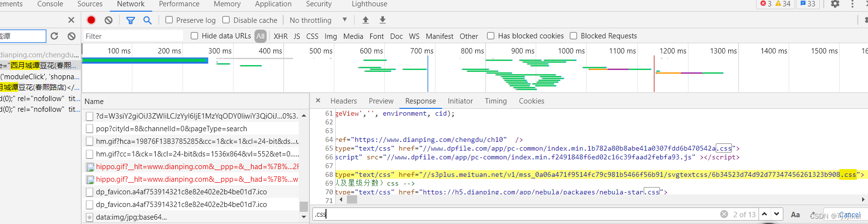Image resolution: width=868 pixels, height=224 pixels.
Task: Refresh search results in sidebar
Action: click(x=54, y=36)
